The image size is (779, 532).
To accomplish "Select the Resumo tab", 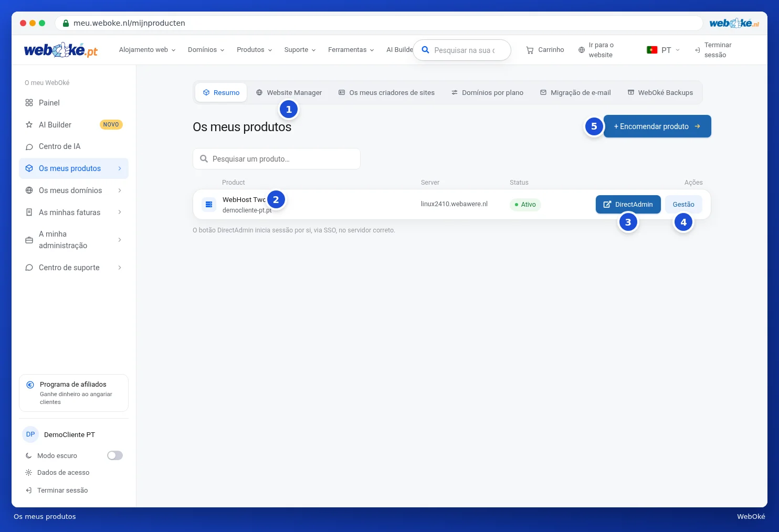I will (x=221, y=92).
